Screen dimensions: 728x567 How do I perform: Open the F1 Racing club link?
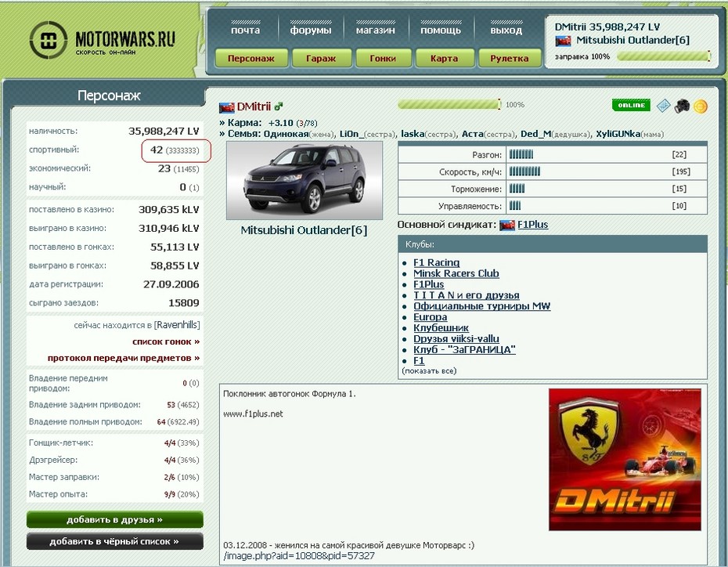click(x=437, y=263)
